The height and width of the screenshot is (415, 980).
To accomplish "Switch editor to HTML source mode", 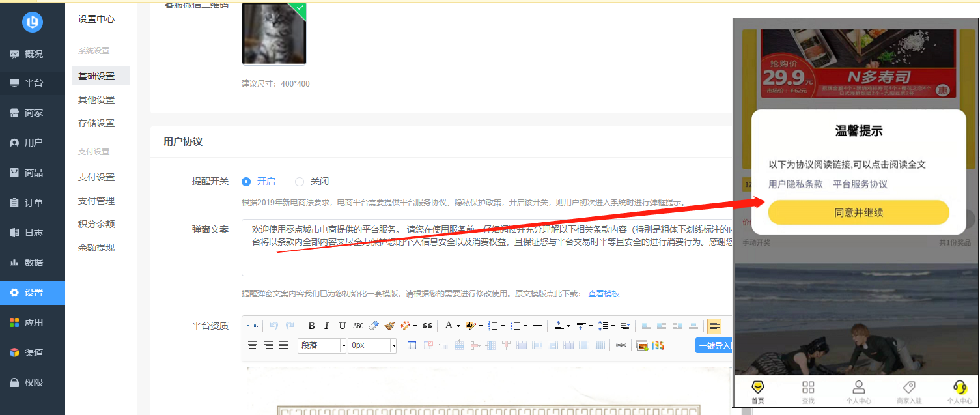I will click(x=252, y=326).
